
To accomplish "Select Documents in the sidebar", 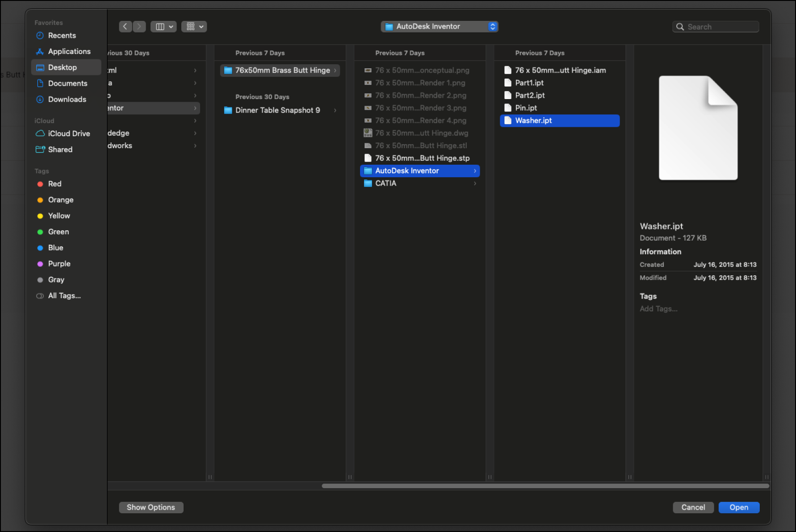I will click(67, 83).
